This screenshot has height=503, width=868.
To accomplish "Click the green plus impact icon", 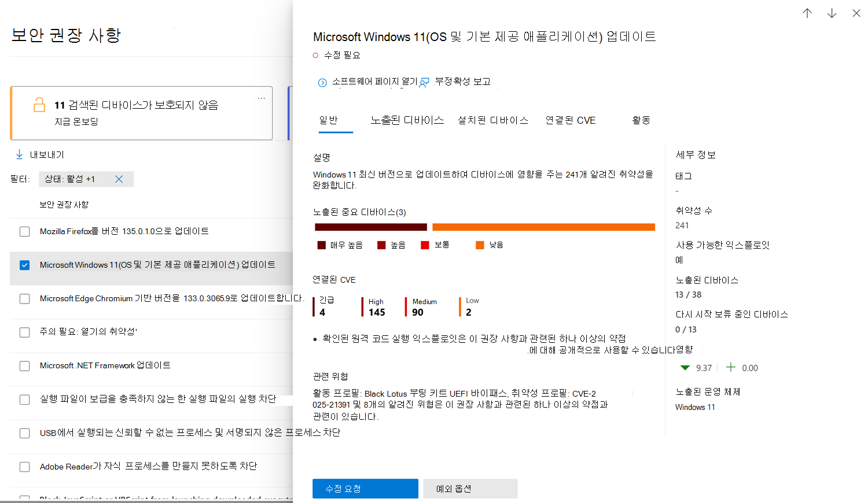I will pyautogui.click(x=731, y=367).
